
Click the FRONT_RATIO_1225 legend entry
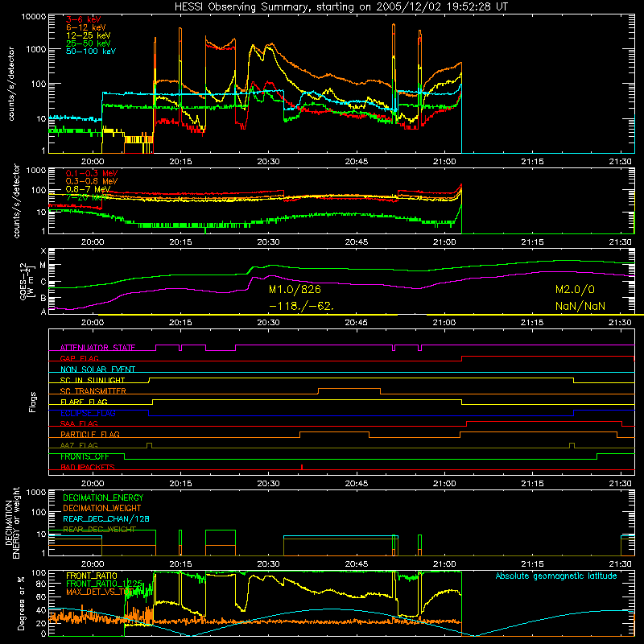click(104, 584)
